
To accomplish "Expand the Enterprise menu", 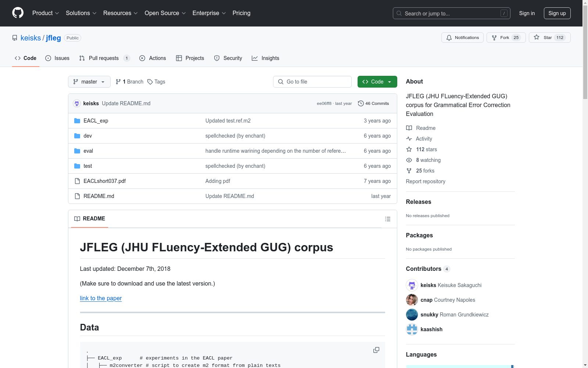I will [209, 13].
